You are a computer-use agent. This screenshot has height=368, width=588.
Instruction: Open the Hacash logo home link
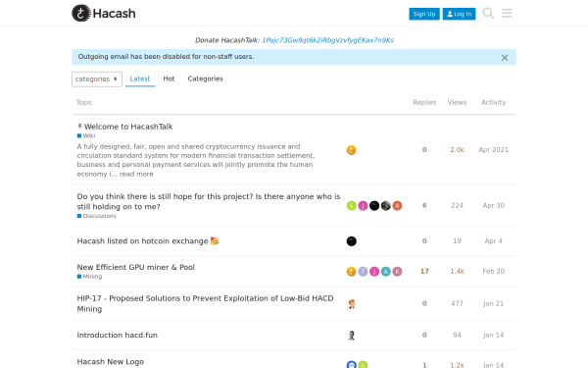pyautogui.click(x=104, y=13)
